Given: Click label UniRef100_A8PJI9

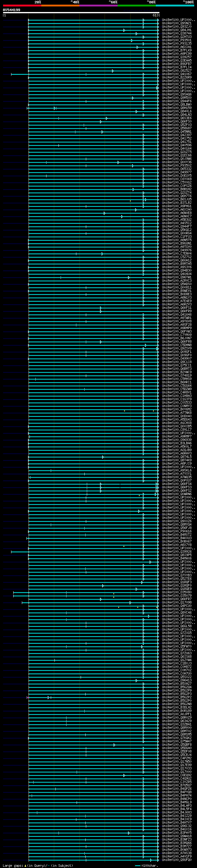Looking at the screenshot, I should click(177, 463).
